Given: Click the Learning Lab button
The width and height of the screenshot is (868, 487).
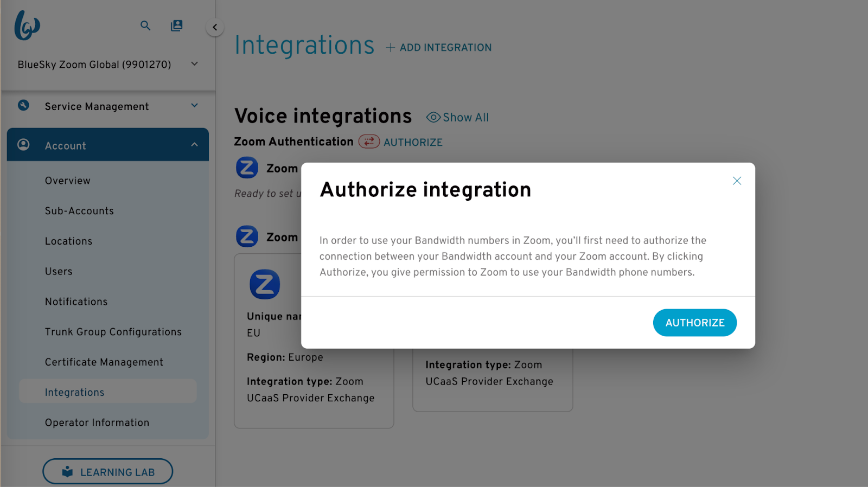Looking at the screenshot, I should pyautogui.click(x=107, y=472).
